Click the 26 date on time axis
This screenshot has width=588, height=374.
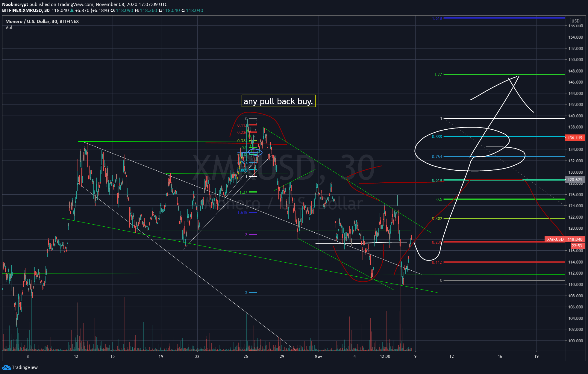pyautogui.click(x=246, y=356)
